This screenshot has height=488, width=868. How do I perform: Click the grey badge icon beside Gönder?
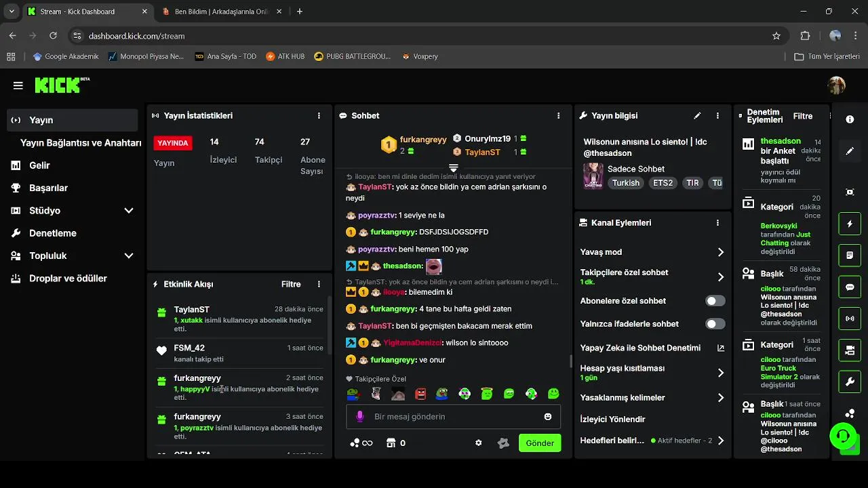point(503,443)
